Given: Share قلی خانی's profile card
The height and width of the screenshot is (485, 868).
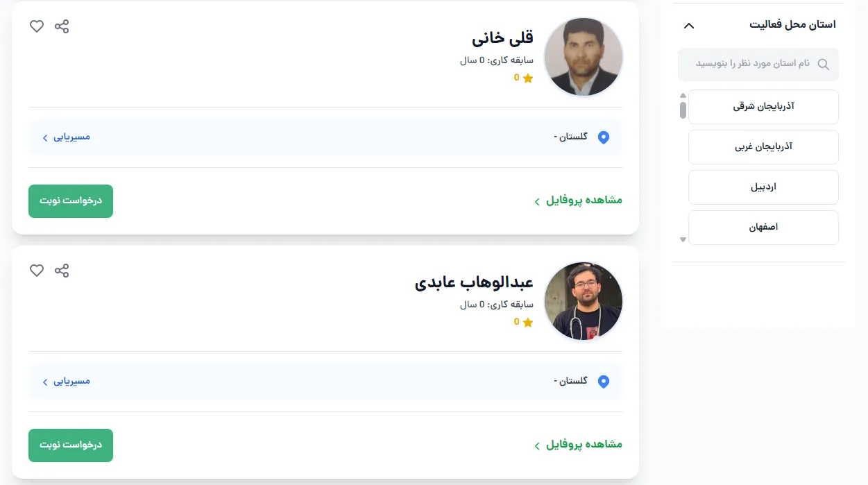Looking at the screenshot, I should 62,26.
